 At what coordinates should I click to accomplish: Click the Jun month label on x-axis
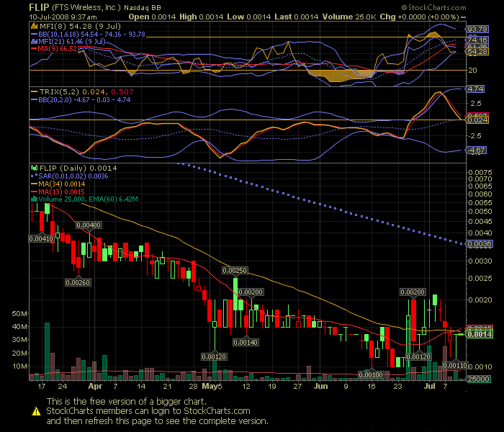tap(321, 387)
